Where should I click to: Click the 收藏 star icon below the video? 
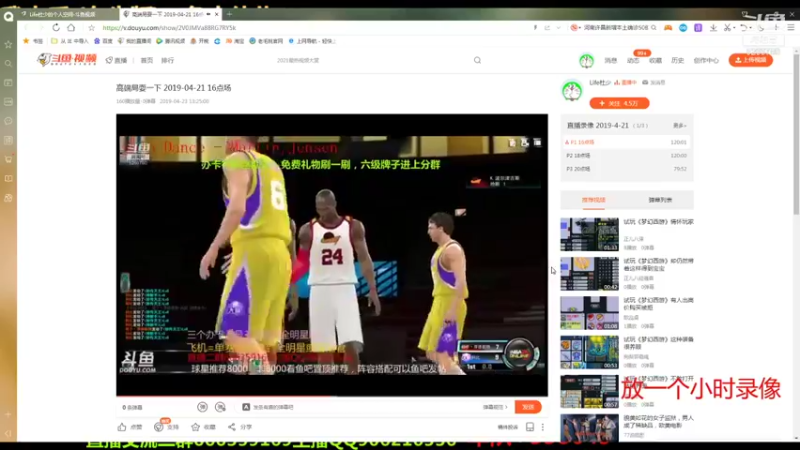(x=195, y=427)
